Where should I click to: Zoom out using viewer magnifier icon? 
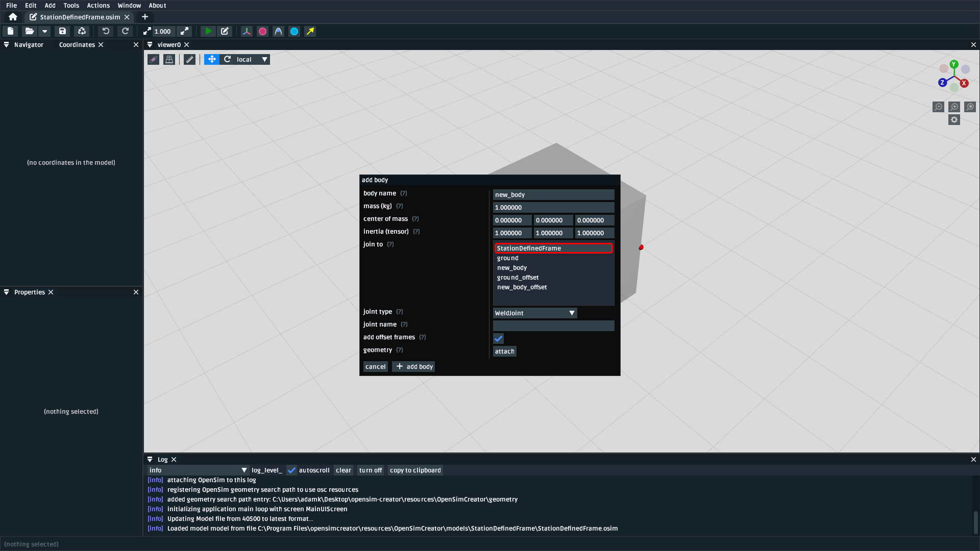pos(938,107)
